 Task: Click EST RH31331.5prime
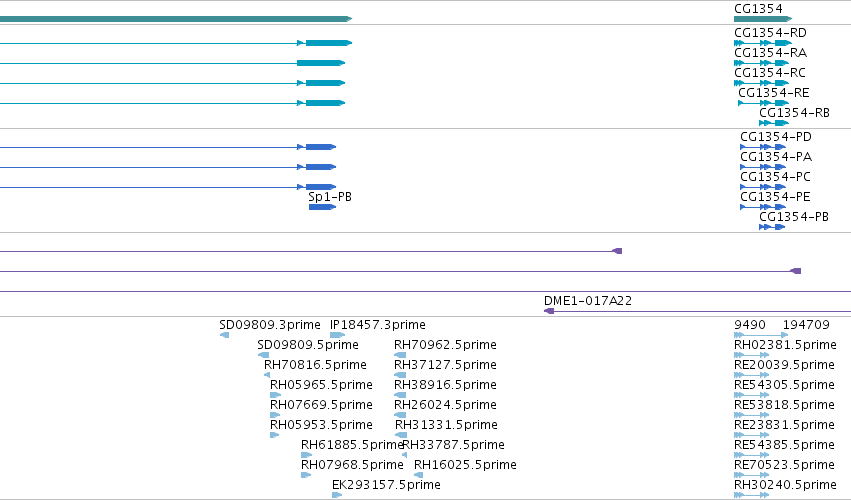tap(446, 425)
